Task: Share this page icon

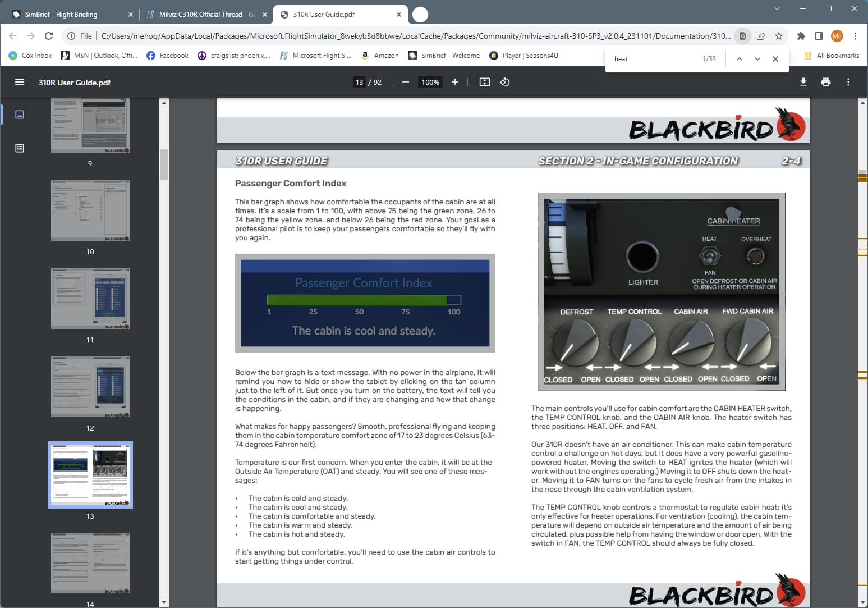Action: 761,36
